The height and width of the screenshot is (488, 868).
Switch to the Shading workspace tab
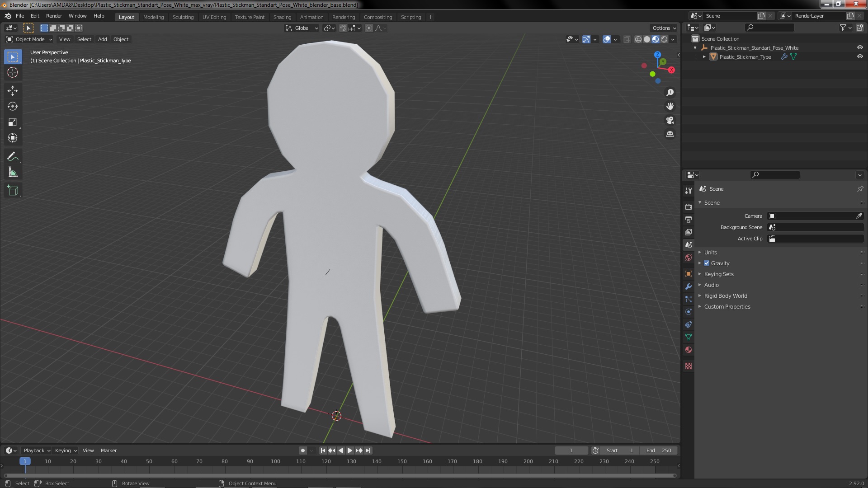point(282,17)
